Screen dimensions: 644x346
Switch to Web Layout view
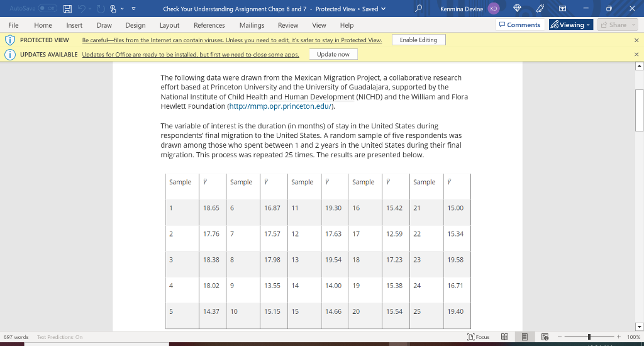[x=545, y=337]
